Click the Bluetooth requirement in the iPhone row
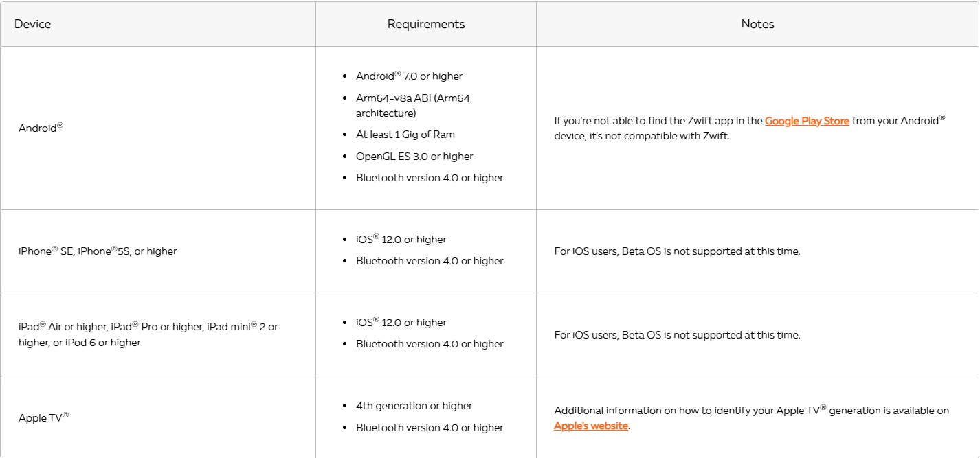This screenshot has height=458, width=980. click(x=430, y=261)
